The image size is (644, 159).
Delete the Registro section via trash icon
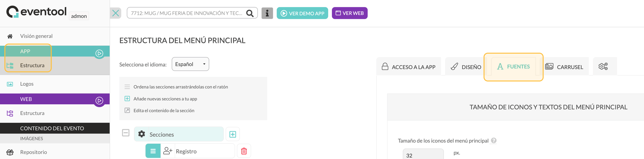point(244,151)
